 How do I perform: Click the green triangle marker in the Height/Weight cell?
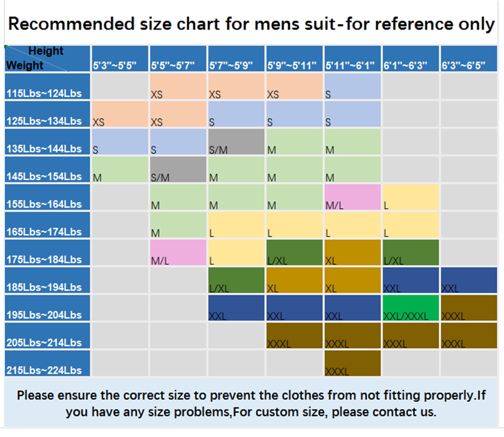[6, 47]
